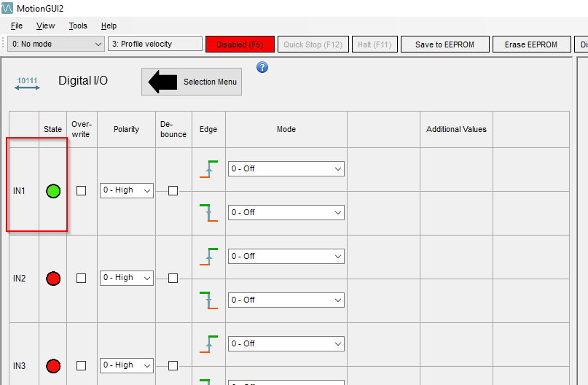The width and height of the screenshot is (588, 385).
Task: Click the Over-write column header
Action: pos(82,129)
